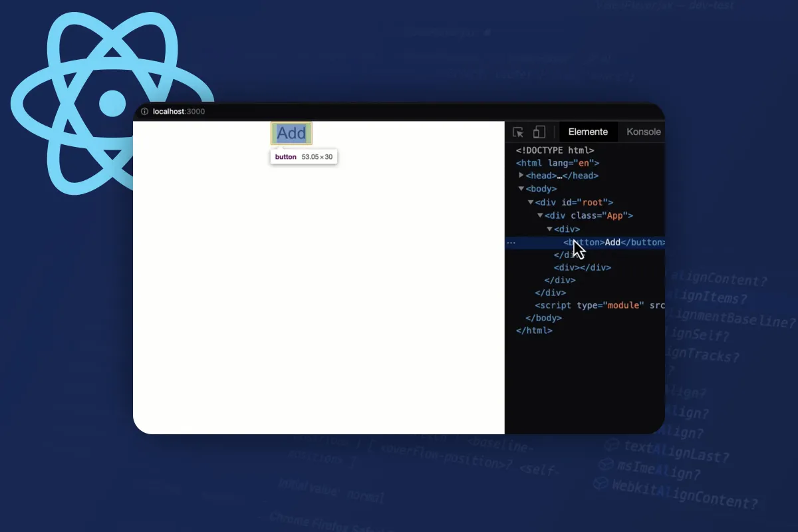Select the script type="module" line
The width and height of the screenshot is (798, 532).
coord(600,305)
